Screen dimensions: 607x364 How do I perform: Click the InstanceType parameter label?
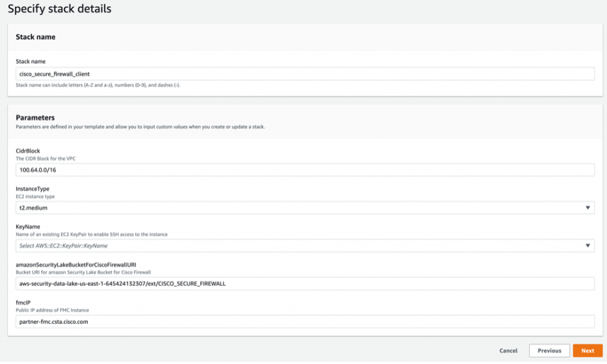32,189
